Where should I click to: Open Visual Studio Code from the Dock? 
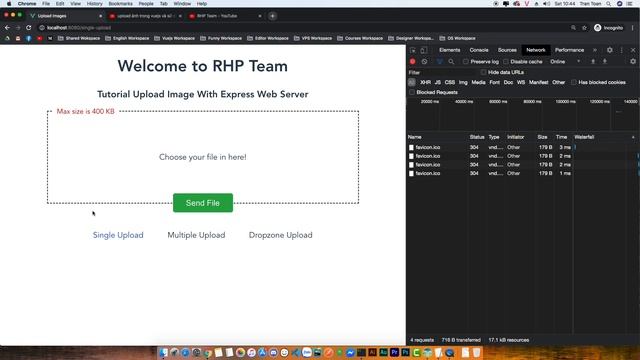(x=296, y=352)
